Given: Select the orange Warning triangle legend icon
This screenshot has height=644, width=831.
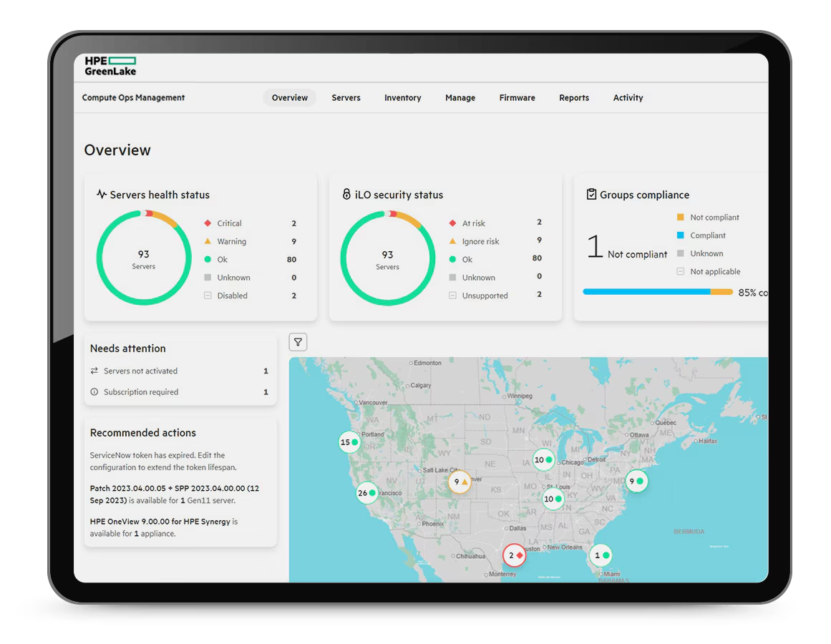Looking at the screenshot, I should coord(208,241).
